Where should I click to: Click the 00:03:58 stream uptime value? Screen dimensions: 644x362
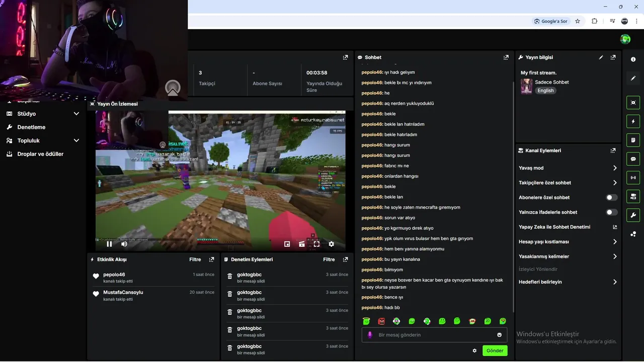click(x=317, y=73)
